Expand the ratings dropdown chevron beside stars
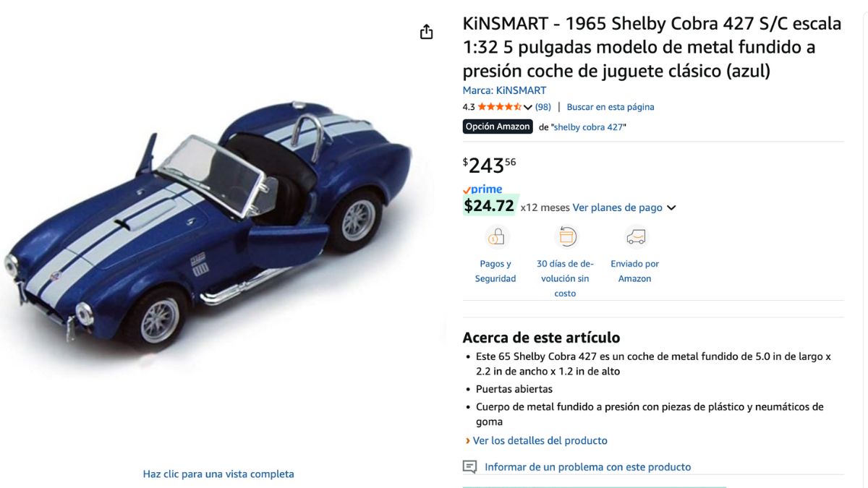The image size is (868, 488). click(x=528, y=108)
